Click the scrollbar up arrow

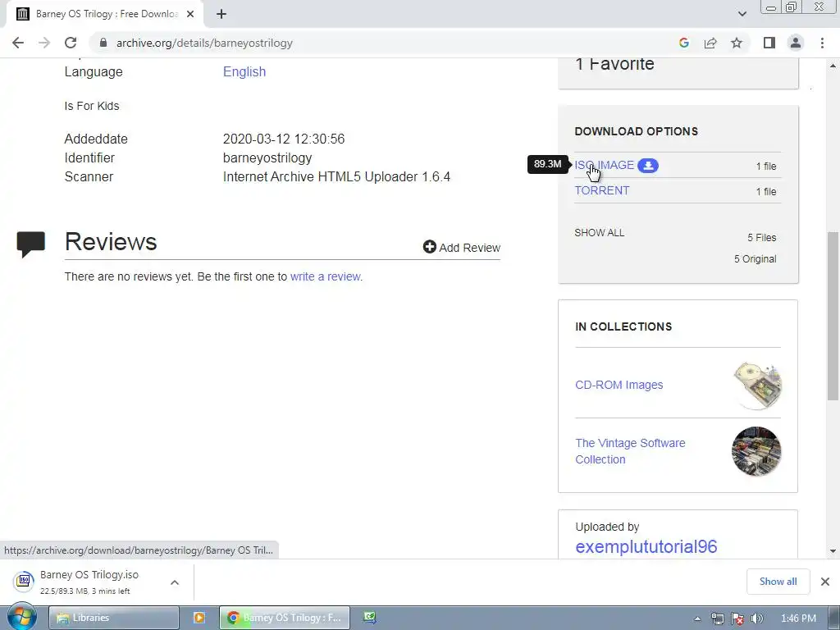click(x=833, y=66)
